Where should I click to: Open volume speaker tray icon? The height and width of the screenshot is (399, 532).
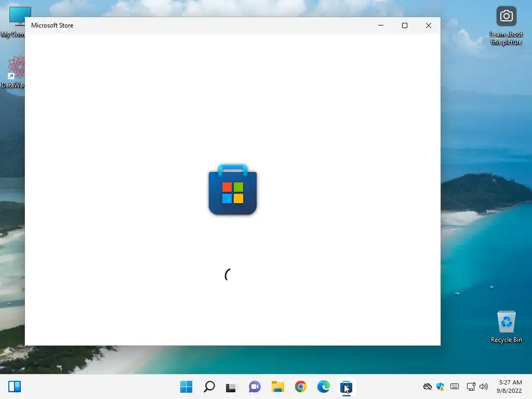pos(484,387)
